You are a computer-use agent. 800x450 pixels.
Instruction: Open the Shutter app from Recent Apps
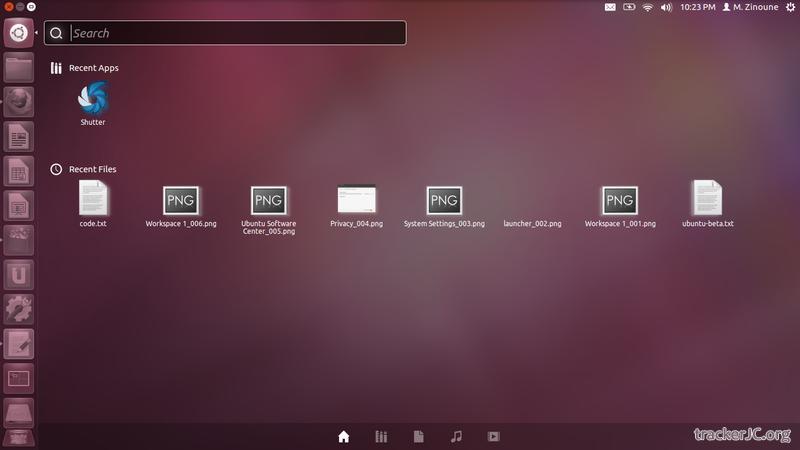(x=93, y=99)
